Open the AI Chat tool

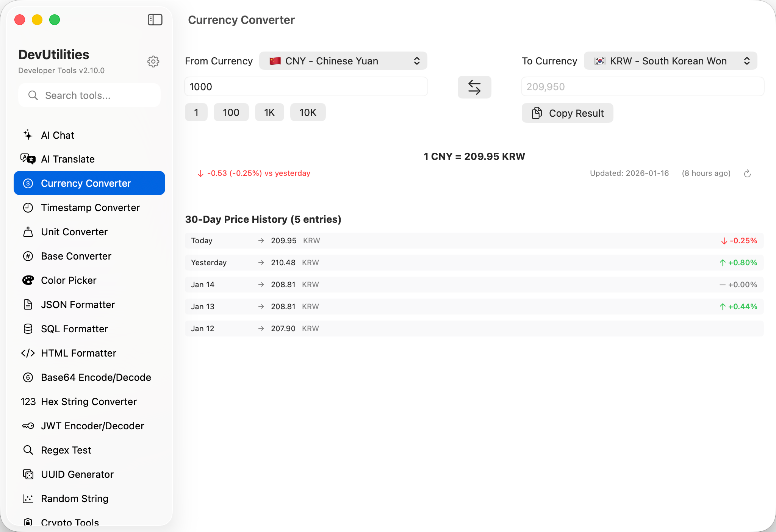[x=57, y=135]
